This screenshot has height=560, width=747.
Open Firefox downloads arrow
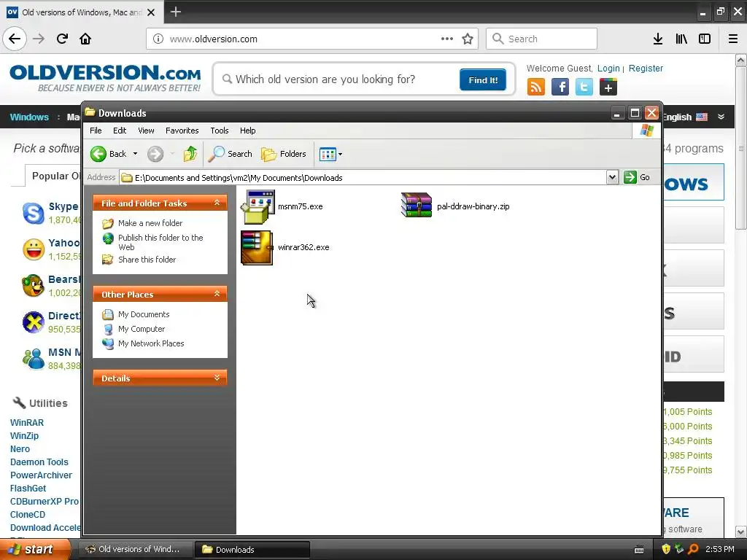click(658, 39)
